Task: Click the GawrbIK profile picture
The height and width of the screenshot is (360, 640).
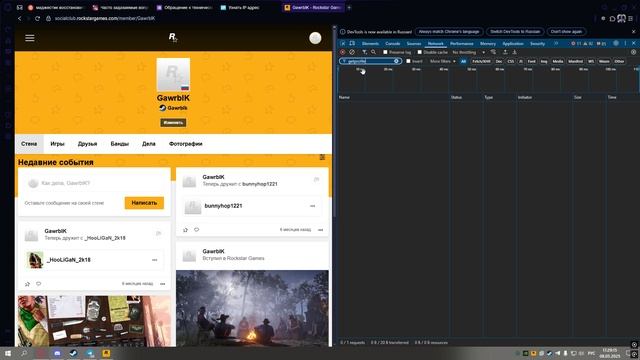Action: pyautogui.click(x=173, y=75)
